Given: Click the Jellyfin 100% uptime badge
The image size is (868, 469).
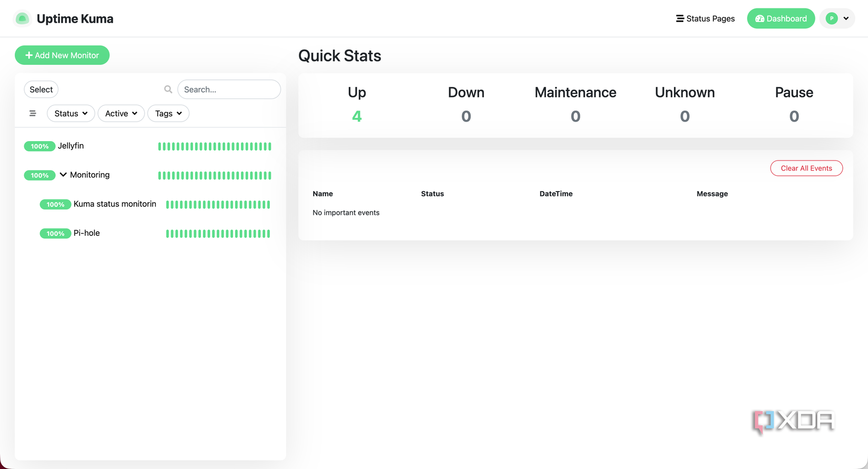Looking at the screenshot, I should click(39, 146).
